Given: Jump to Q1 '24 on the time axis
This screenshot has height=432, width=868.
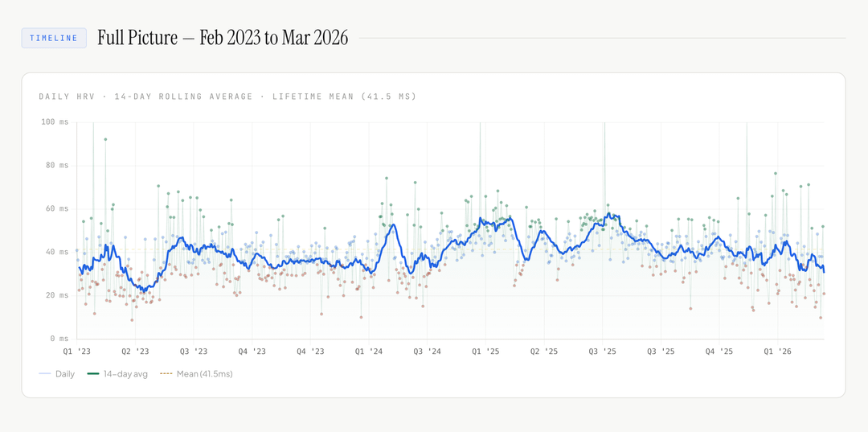Looking at the screenshot, I should 369,352.
